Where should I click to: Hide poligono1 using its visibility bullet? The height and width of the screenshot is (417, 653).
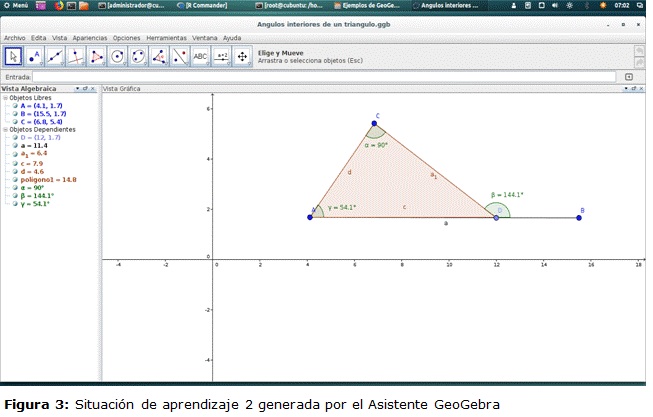point(17,180)
